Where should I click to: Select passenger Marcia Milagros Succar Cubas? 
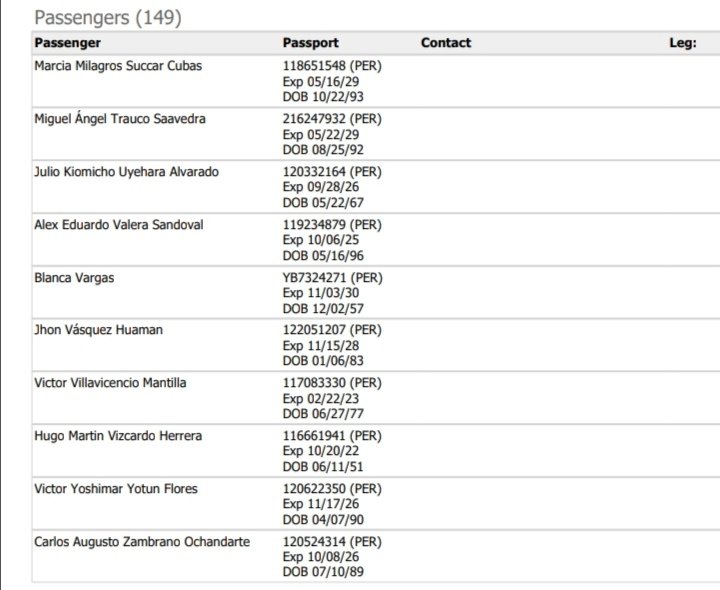click(118, 66)
